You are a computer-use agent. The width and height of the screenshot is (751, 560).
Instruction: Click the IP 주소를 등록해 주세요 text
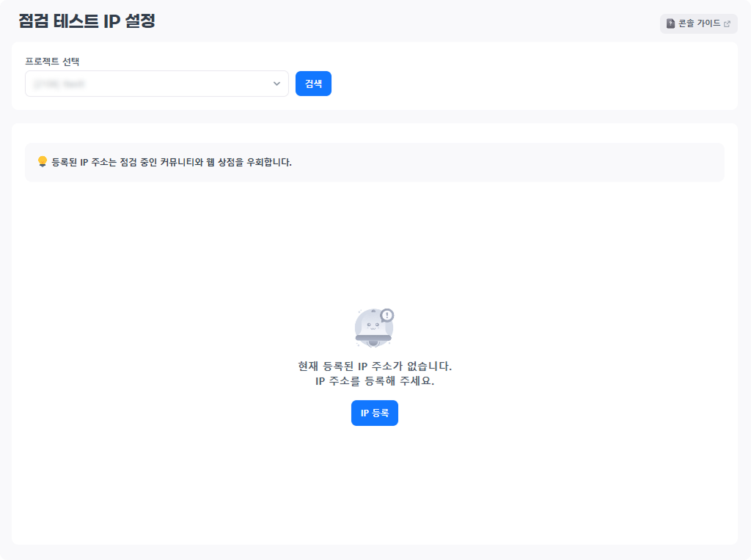pos(374,381)
